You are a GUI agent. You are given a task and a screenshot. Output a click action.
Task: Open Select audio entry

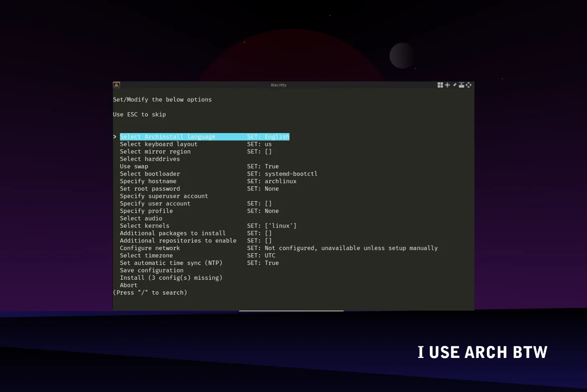141,218
